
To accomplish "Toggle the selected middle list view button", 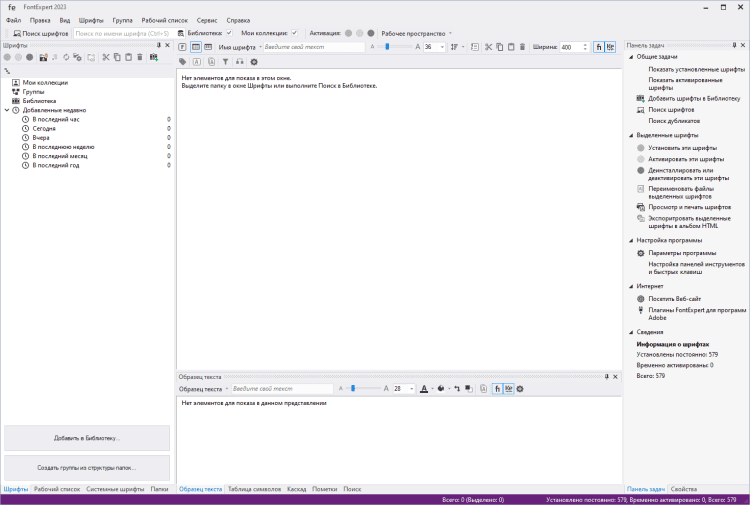I will click(x=196, y=47).
